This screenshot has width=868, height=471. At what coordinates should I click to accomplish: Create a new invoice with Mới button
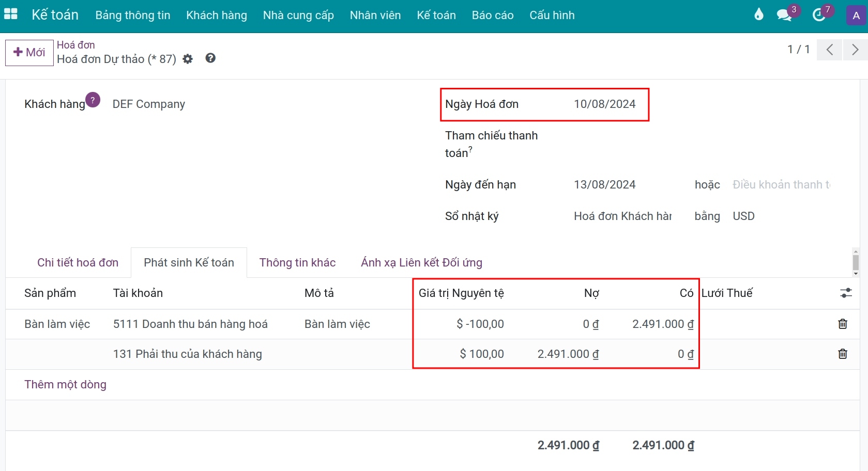[29, 52]
